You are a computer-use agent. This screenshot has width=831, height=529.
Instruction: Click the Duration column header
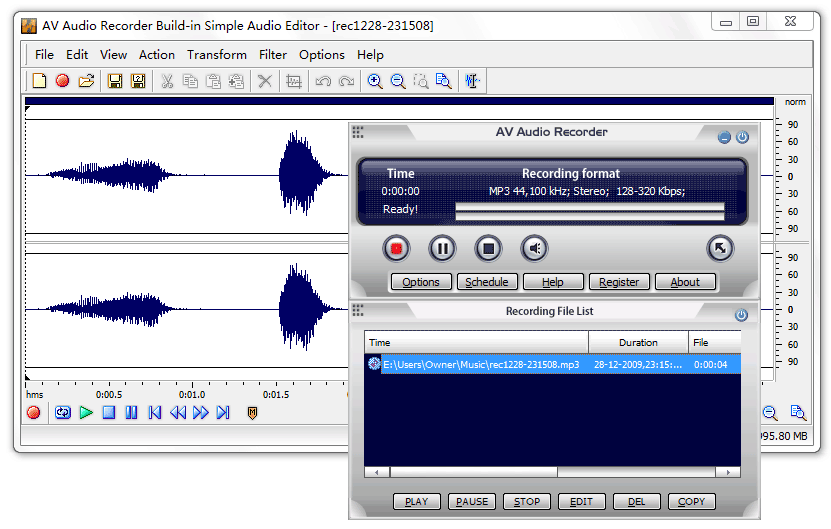(x=638, y=342)
